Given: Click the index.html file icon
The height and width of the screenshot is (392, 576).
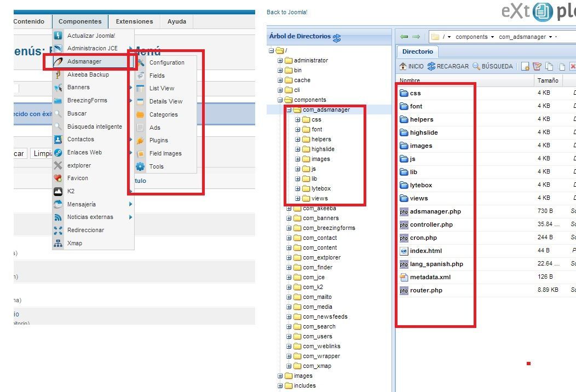Looking at the screenshot, I should 404,251.
